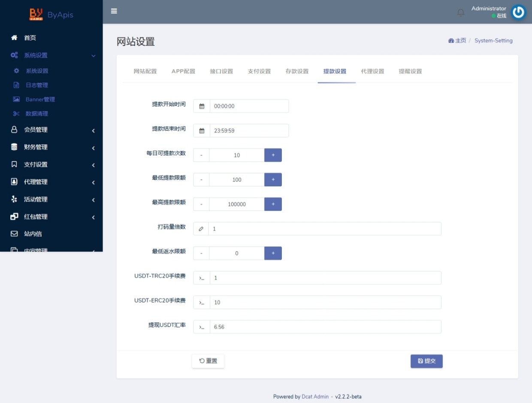Switch to the 网站配置 tab
Image resolution: width=532 pixels, height=403 pixels.
(x=145, y=71)
